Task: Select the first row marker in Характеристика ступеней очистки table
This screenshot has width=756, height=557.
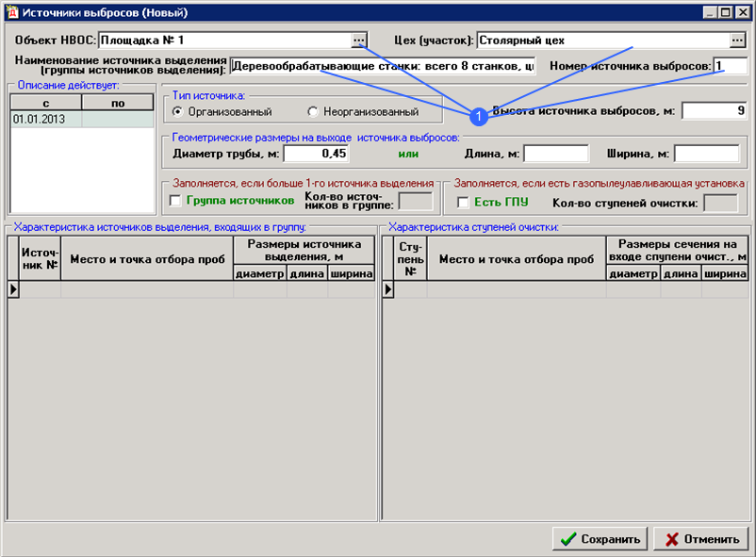Action: [387, 290]
